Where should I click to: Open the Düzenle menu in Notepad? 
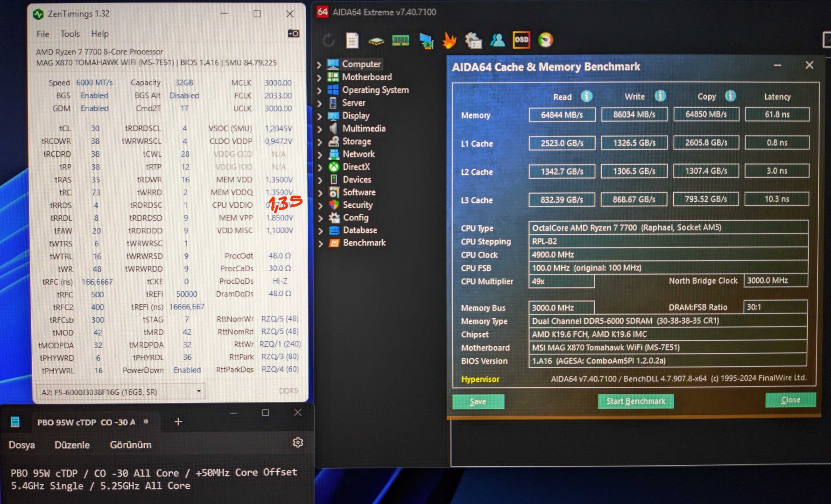[72, 445]
